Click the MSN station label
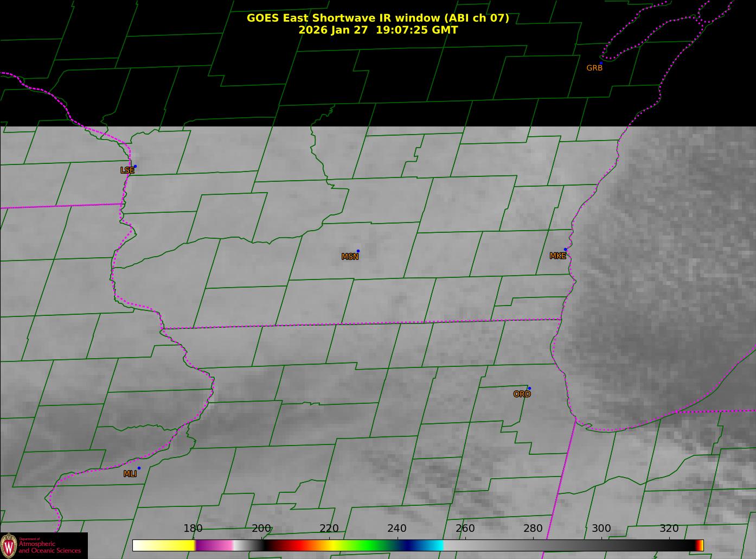 pyautogui.click(x=350, y=257)
